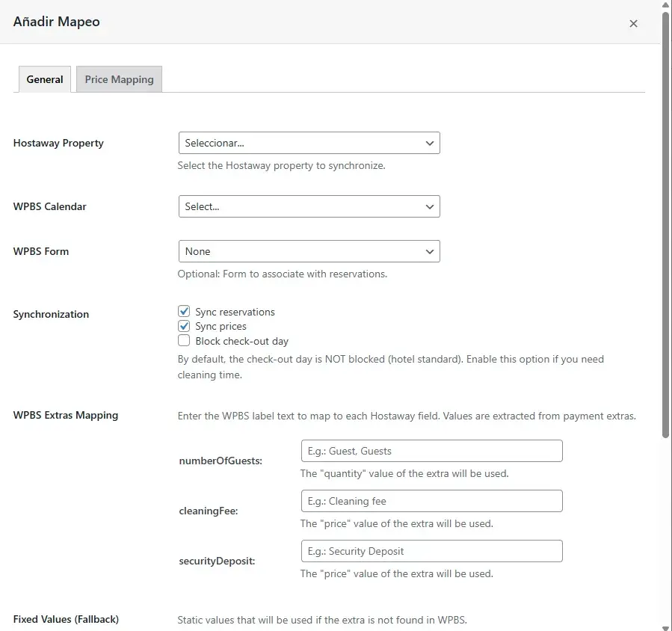
Task: Click the scrollbar up arrow
Action: [x=665, y=4]
